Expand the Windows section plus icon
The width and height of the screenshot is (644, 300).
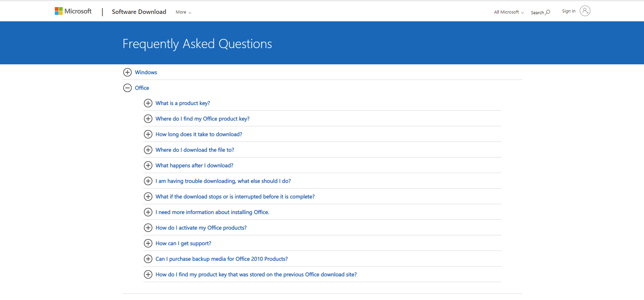point(127,72)
